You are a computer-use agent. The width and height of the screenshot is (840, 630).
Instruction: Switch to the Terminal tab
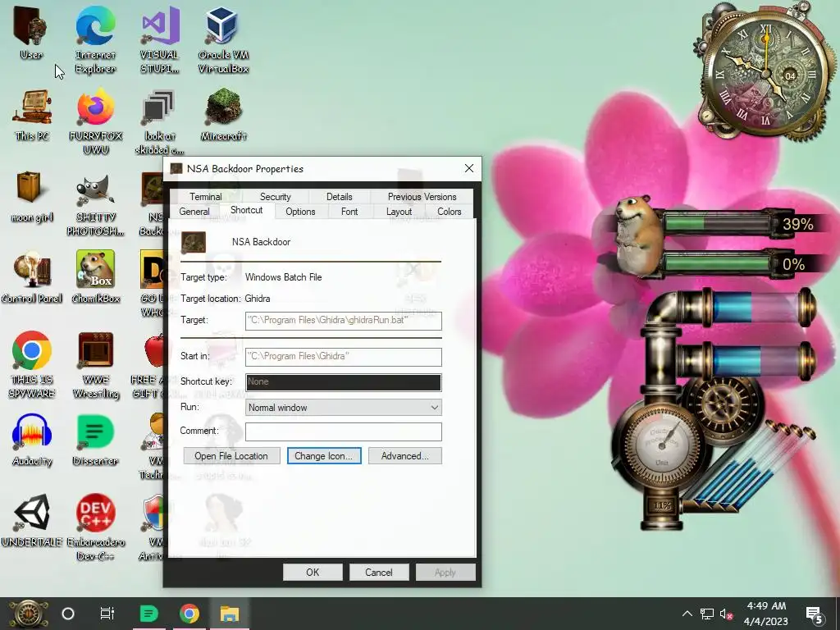coord(205,197)
